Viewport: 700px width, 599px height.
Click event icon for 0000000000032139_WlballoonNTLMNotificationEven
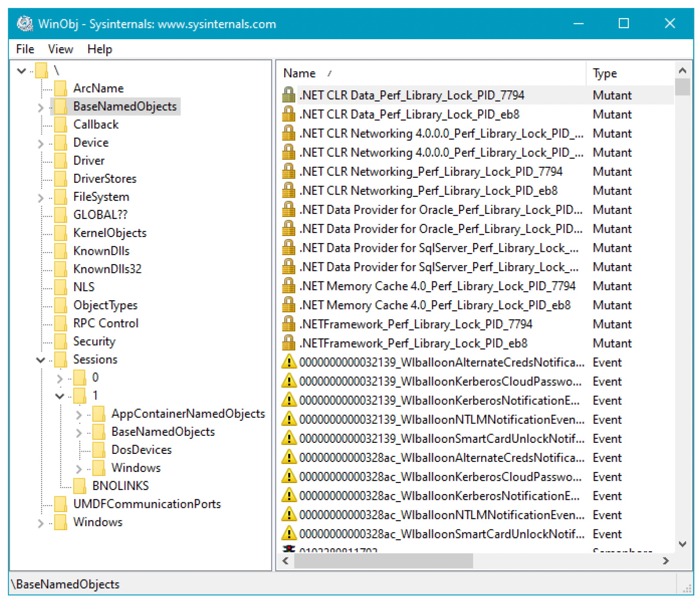(x=289, y=419)
